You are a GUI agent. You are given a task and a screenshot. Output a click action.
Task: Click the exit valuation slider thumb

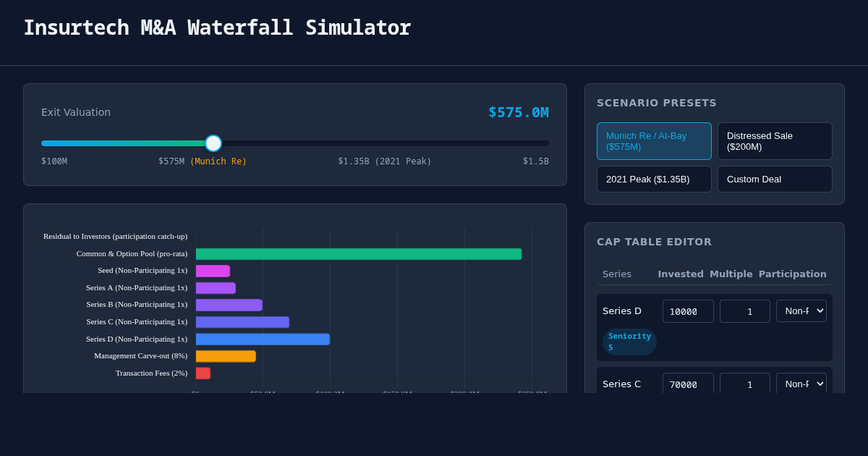pyautogui.click(x=213, y=143)
